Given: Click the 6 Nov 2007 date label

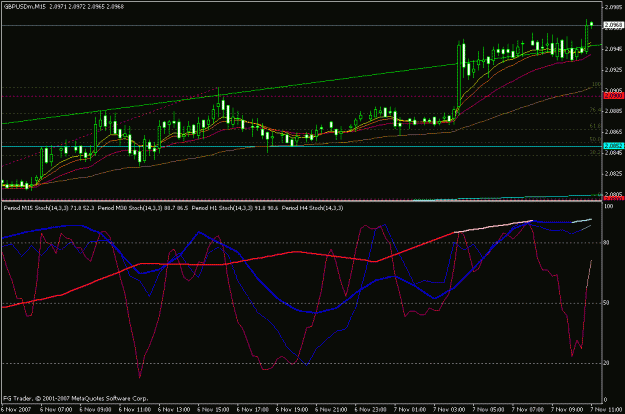Looking at the screenshot, I should tap(16, 410).
